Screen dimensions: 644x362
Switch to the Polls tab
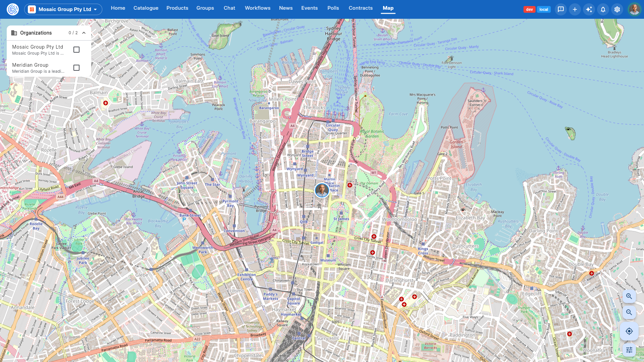pos(333,8)
